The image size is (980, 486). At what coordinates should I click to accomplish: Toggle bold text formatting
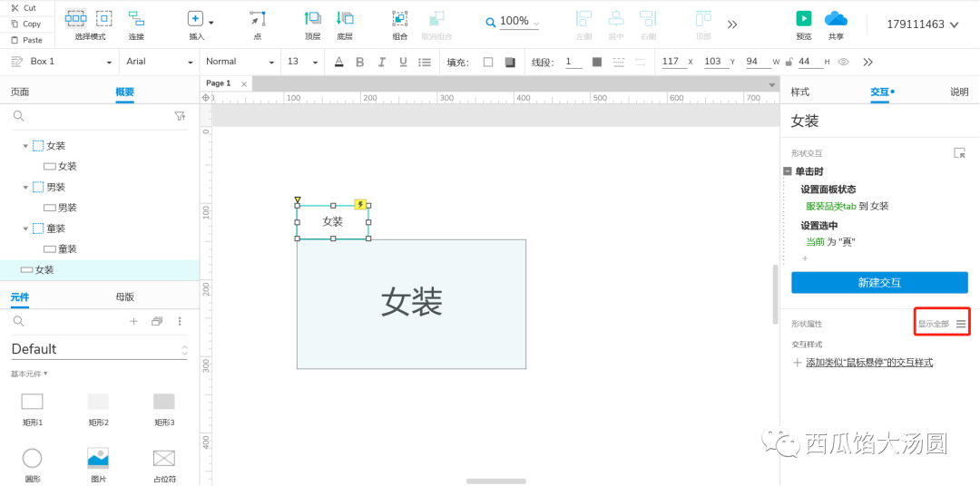359,62
